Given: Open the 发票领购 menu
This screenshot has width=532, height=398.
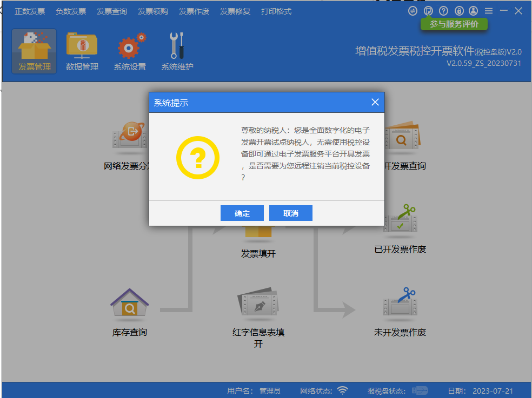Looking at the screenshot, I should pyautogui.click(x=153, y=11).
